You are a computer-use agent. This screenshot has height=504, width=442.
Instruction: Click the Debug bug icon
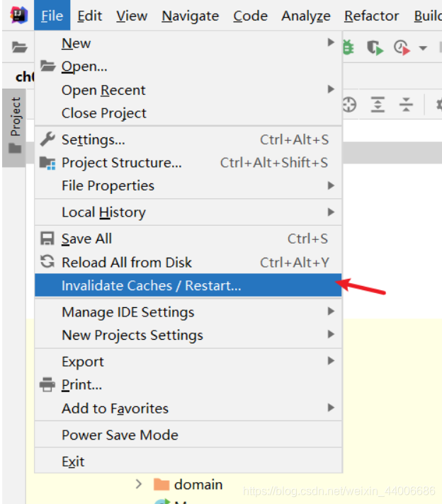tap(348, 47)
